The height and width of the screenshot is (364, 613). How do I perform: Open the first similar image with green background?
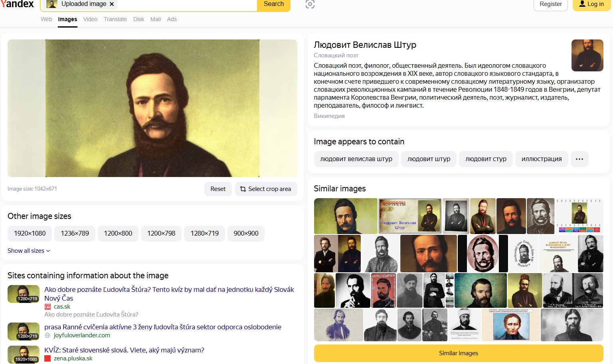346,216
